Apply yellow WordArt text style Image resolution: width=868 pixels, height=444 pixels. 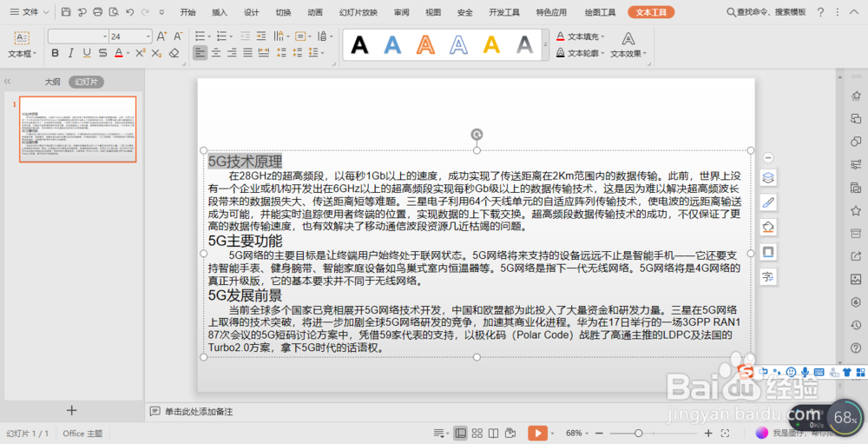[491, 45]
